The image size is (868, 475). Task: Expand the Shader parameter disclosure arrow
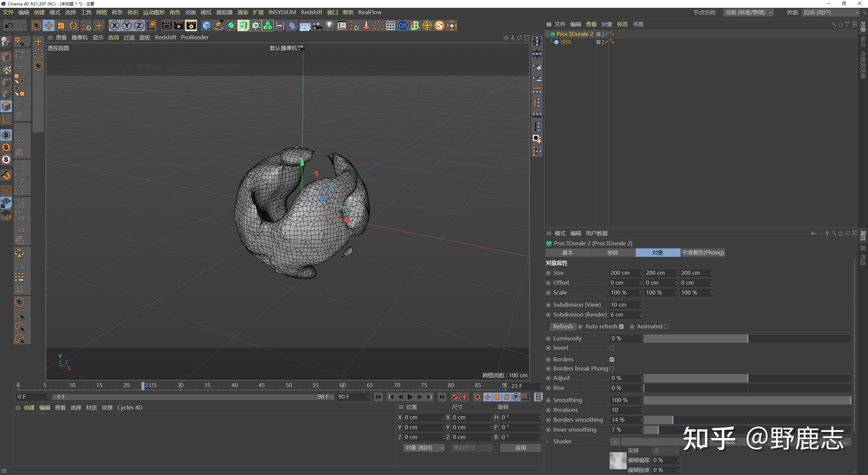coord(548,442)
